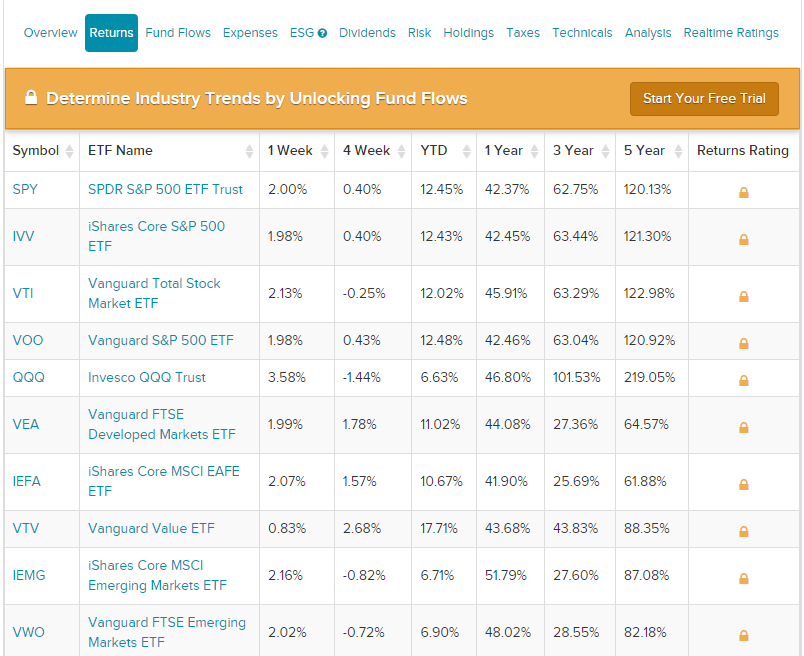Sort by YTD returns arrows
The height and width of the screenshot is (656, 804).
[466, 151]
